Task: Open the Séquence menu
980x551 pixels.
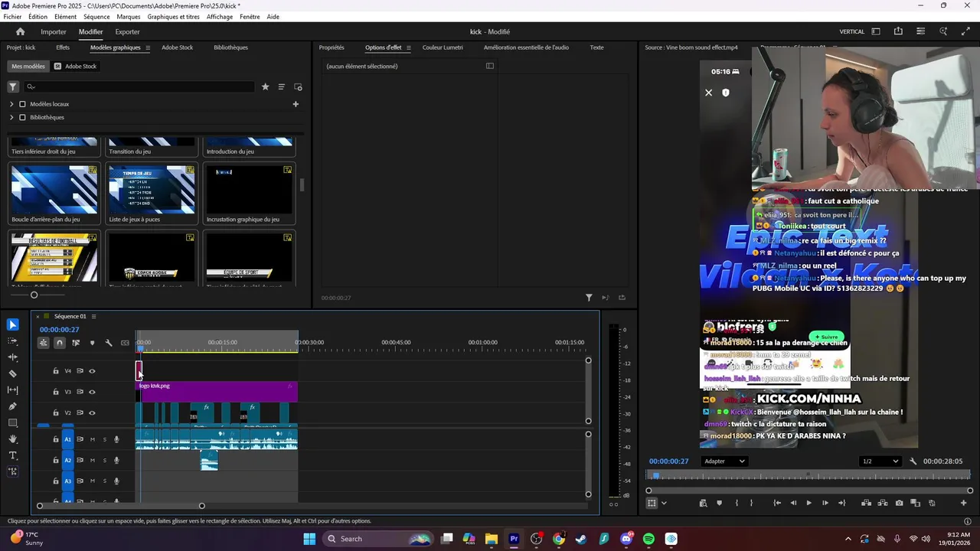Action: coord(96,17)
